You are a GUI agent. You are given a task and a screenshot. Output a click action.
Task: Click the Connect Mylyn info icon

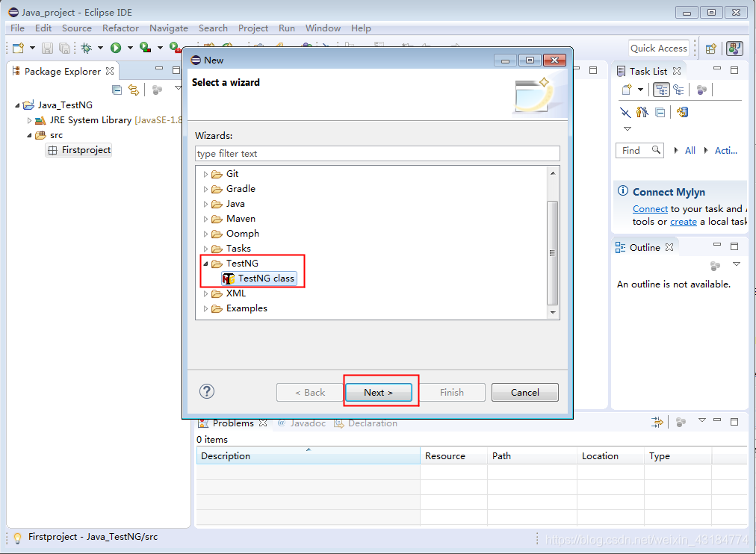[623, 191]
